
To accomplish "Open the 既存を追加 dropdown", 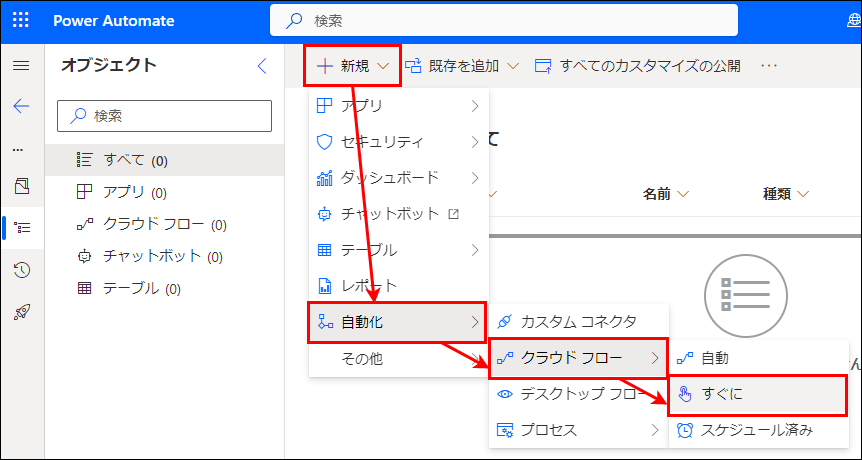I will tap(462, 66).
